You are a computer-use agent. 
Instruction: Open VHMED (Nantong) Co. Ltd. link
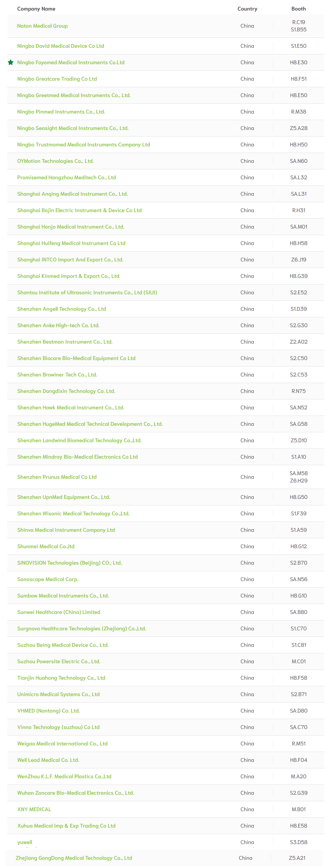[48, 711]
